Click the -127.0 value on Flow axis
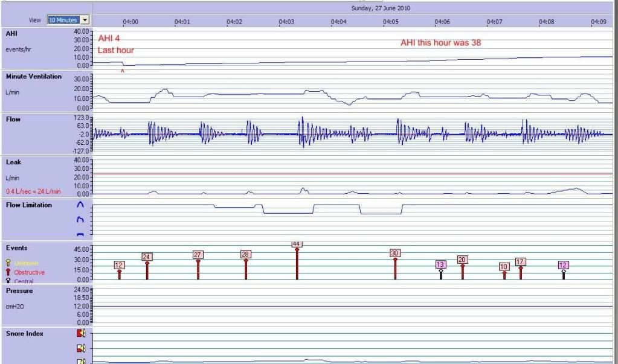The width and height of the screenshot is (618, 364). (82, 151)
